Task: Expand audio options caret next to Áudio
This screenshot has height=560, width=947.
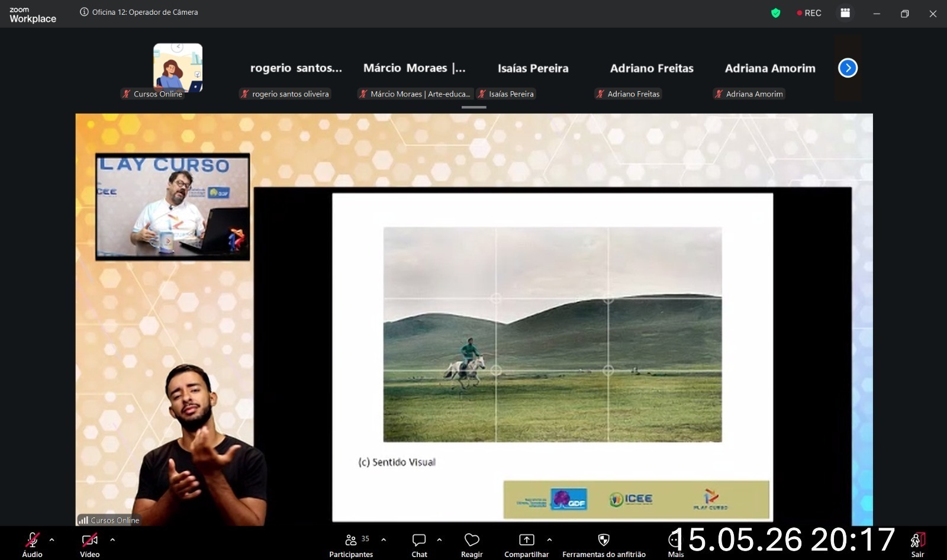Action: point(52,540)
